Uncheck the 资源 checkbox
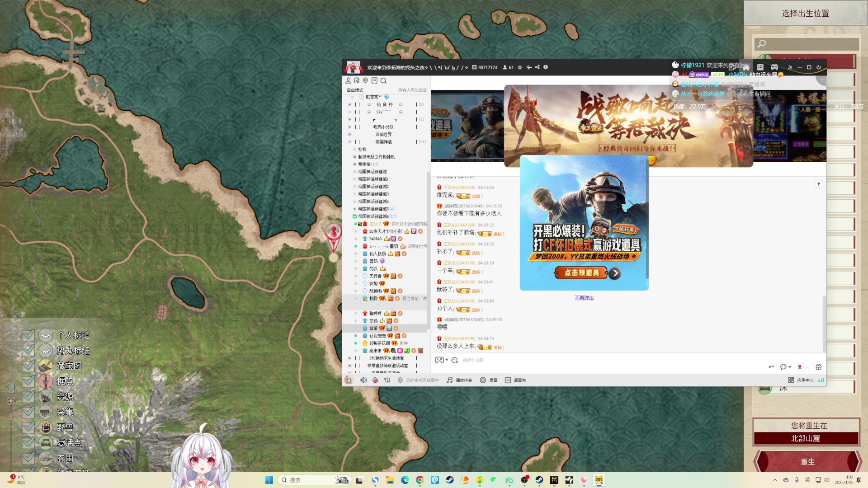Viewport: 868px width, 488px height. [28, 397]
